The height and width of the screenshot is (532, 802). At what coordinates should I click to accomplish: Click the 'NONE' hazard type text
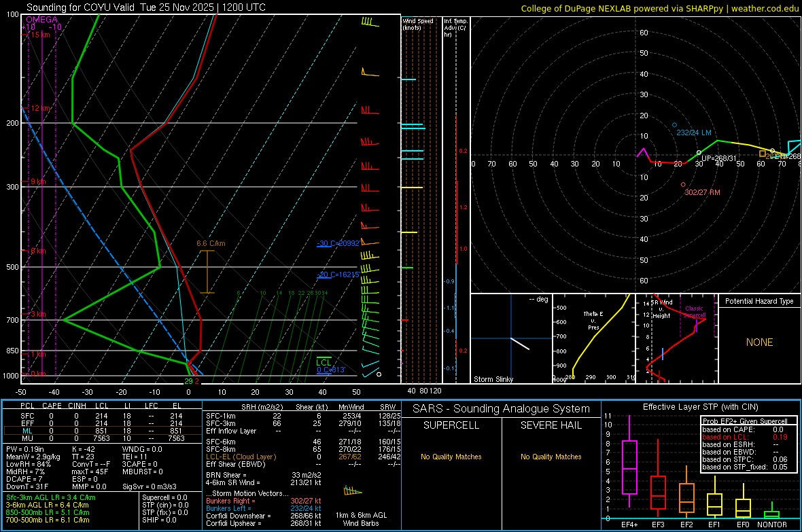759,342
